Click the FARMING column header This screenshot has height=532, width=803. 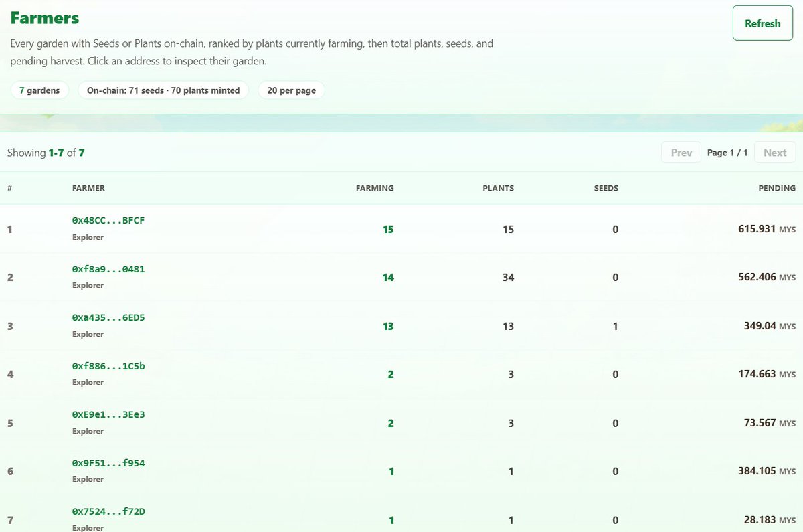point(375,188)
